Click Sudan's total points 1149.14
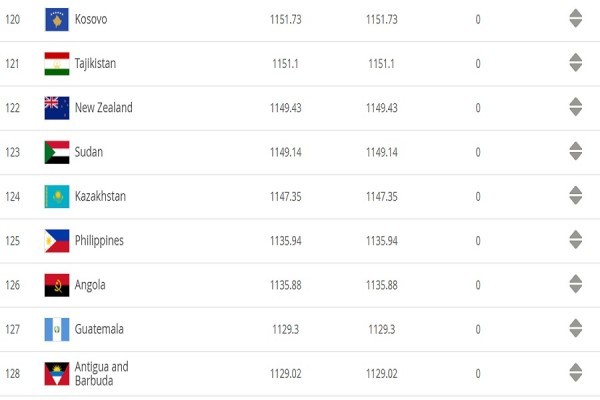 285,152
